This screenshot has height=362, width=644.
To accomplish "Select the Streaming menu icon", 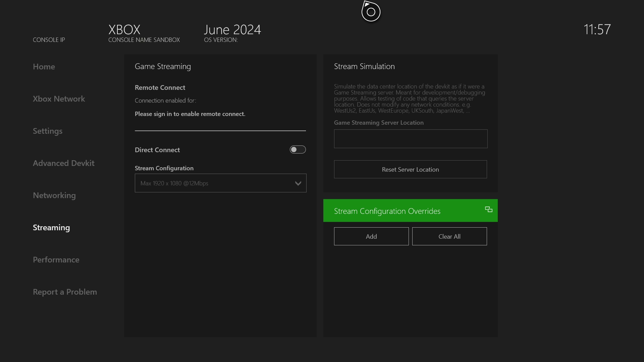I will (51, 227).
